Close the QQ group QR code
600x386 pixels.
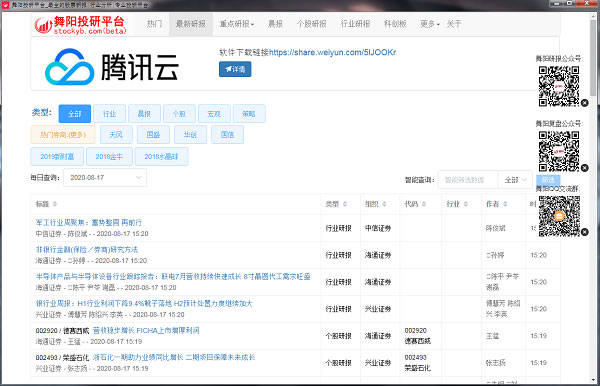click(584, 232)
